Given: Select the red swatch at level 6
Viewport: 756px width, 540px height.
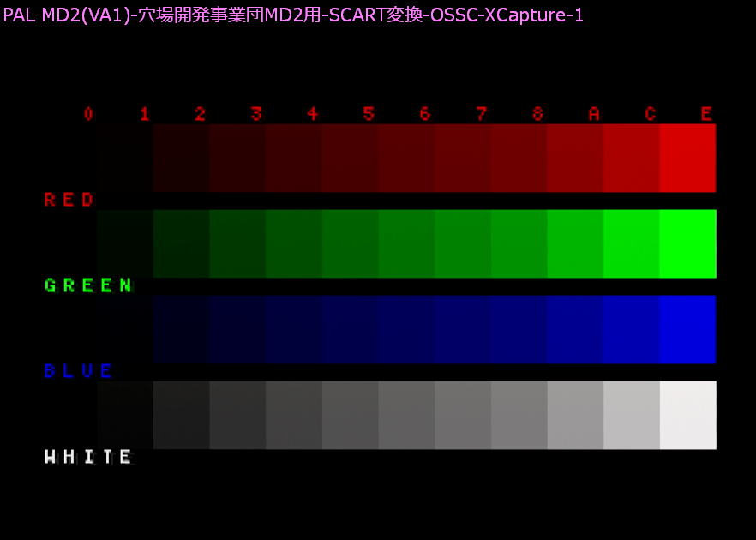Looking at the screenshot, I should [x=406, y=158].
